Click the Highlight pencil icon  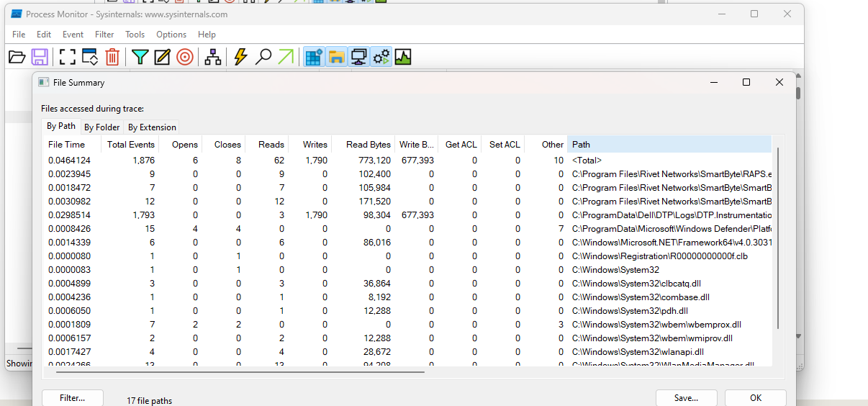163,57
